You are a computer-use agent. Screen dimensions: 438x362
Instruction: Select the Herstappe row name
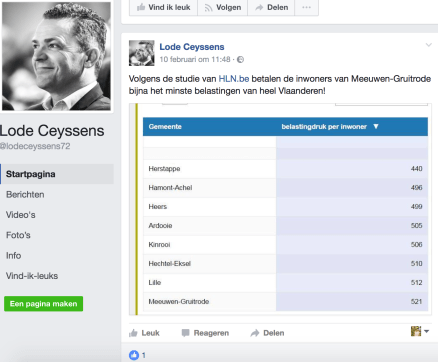coord(164,169)
